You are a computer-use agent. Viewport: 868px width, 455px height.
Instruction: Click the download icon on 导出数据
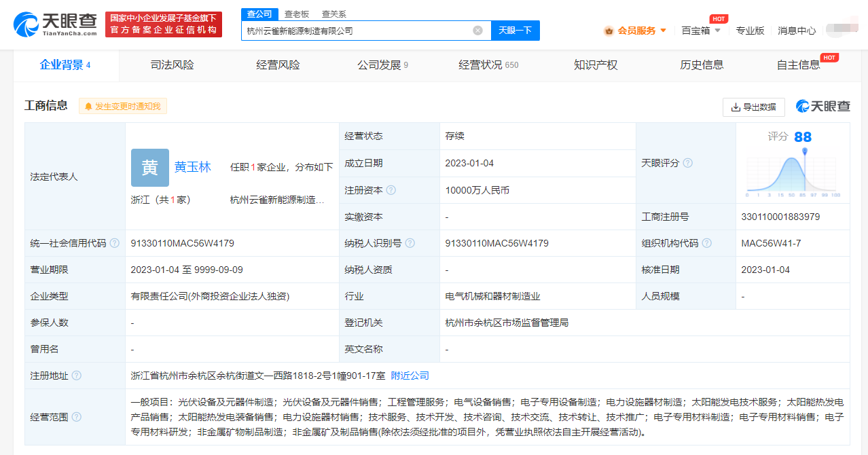tap(736, 107)
